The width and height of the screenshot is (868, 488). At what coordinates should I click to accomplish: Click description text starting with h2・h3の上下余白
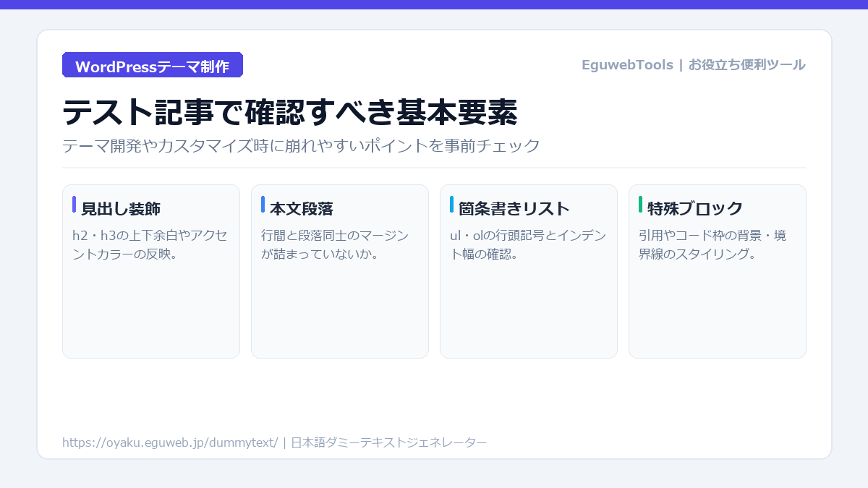coord(150,245)
